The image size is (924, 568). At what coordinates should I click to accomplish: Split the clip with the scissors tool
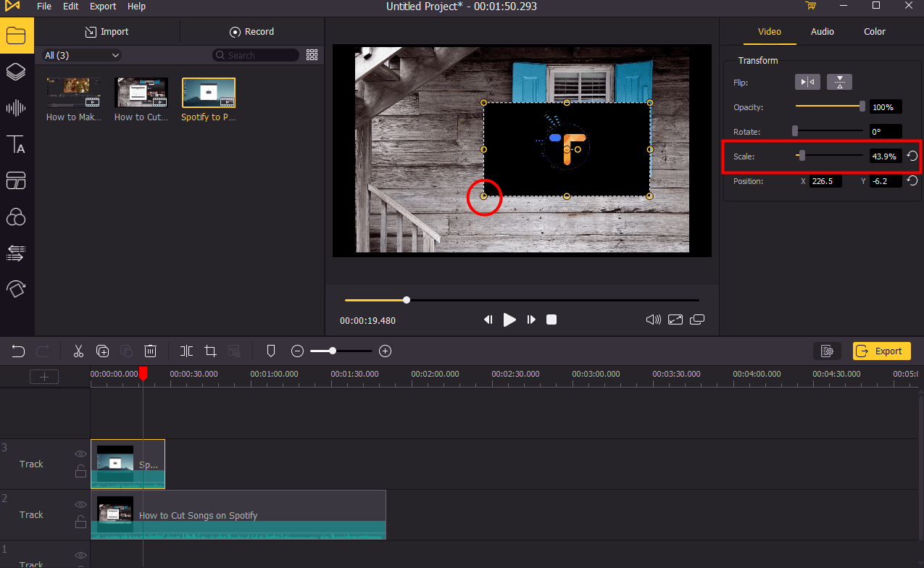click(x=78, y=351)
